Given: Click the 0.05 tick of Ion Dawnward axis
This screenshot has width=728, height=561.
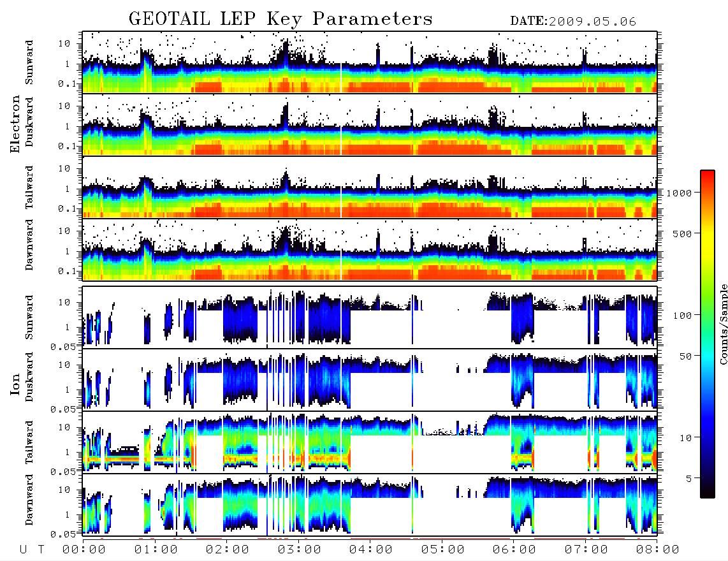Looking at the screenshot, I should 64,534.
